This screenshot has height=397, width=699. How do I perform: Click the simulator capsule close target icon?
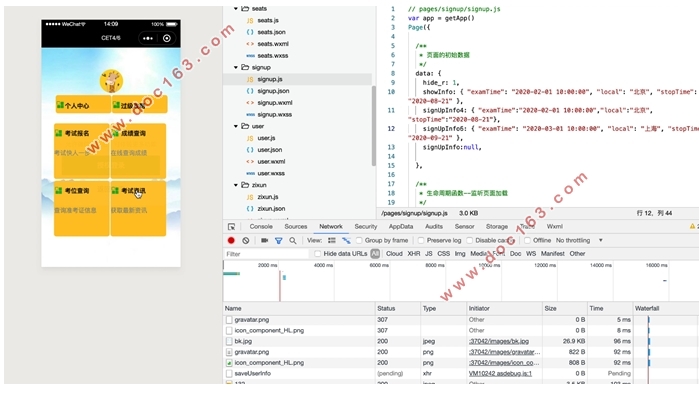167,38
